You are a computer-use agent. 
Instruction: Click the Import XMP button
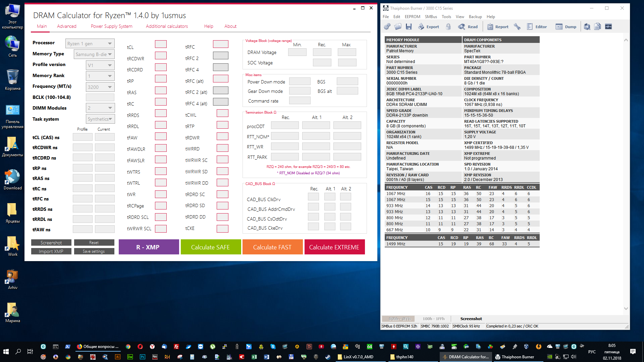point(51,251)
